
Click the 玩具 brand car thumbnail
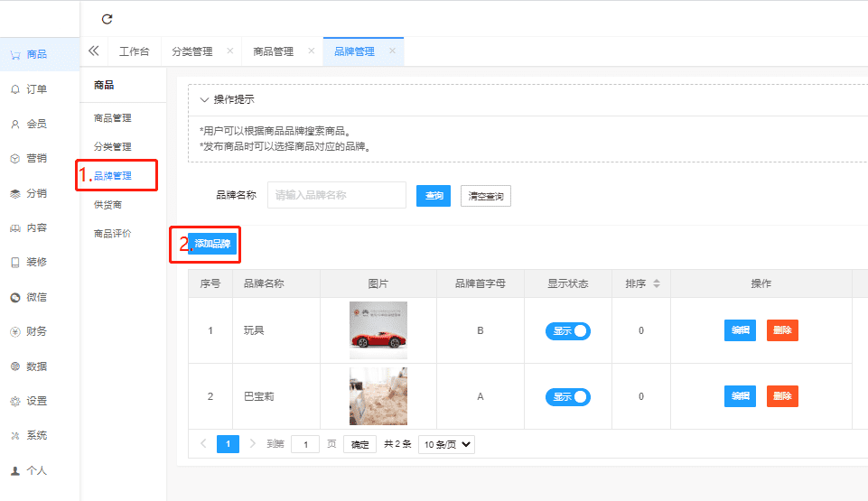click(378, 330)
